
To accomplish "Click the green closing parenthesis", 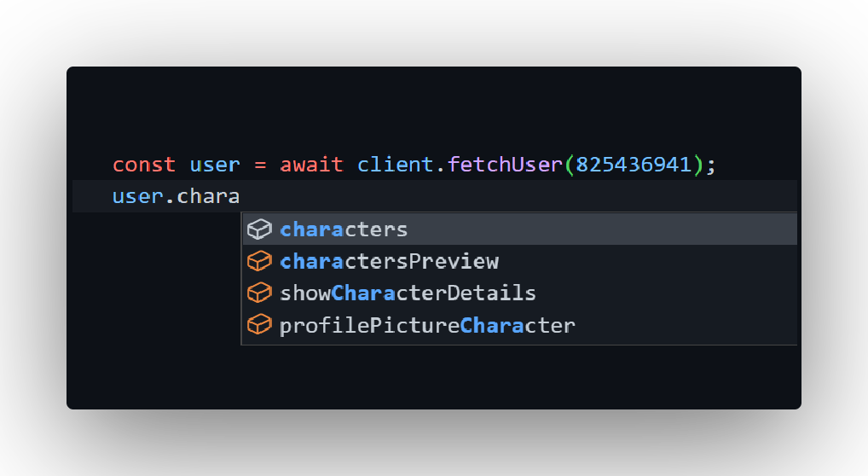I will click(x=698, y=164).
